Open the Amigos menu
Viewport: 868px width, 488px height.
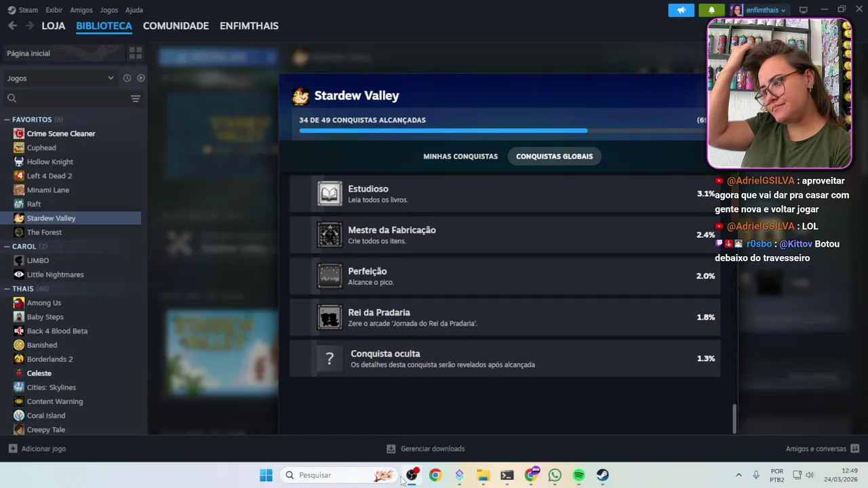click(x=81, y=10)
